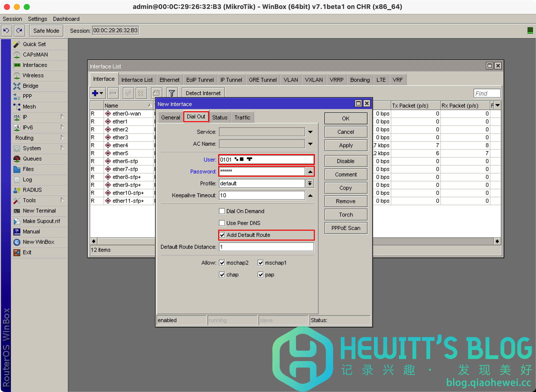The width and height of the screenshot is (536, 392).
Task: Click the right arrow of the horizontal scrollbar
Action: coord(497,241)
